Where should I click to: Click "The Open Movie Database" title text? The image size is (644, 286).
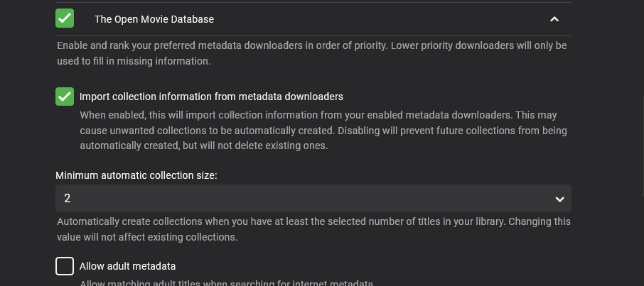[x=154, y=19]
